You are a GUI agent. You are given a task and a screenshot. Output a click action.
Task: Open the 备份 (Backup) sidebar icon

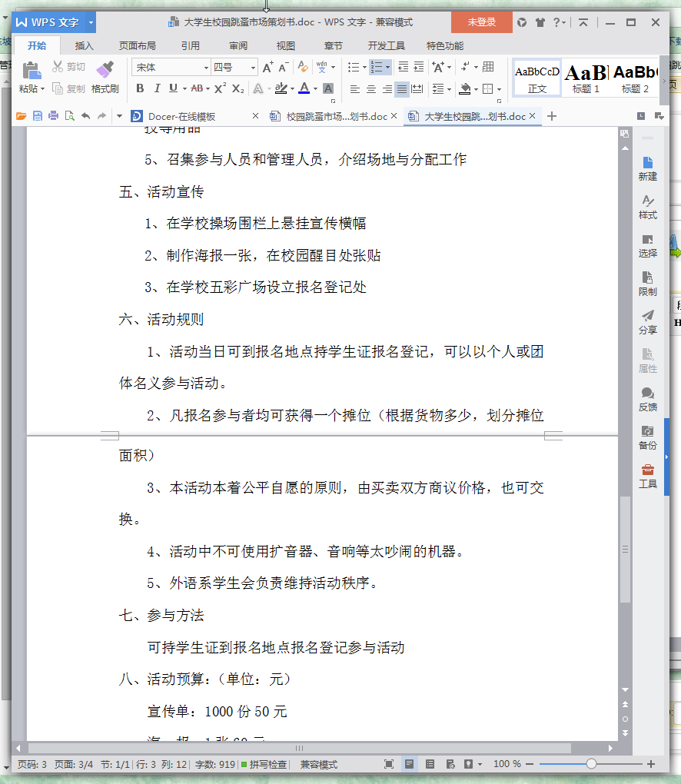click(x=647, y=437)
